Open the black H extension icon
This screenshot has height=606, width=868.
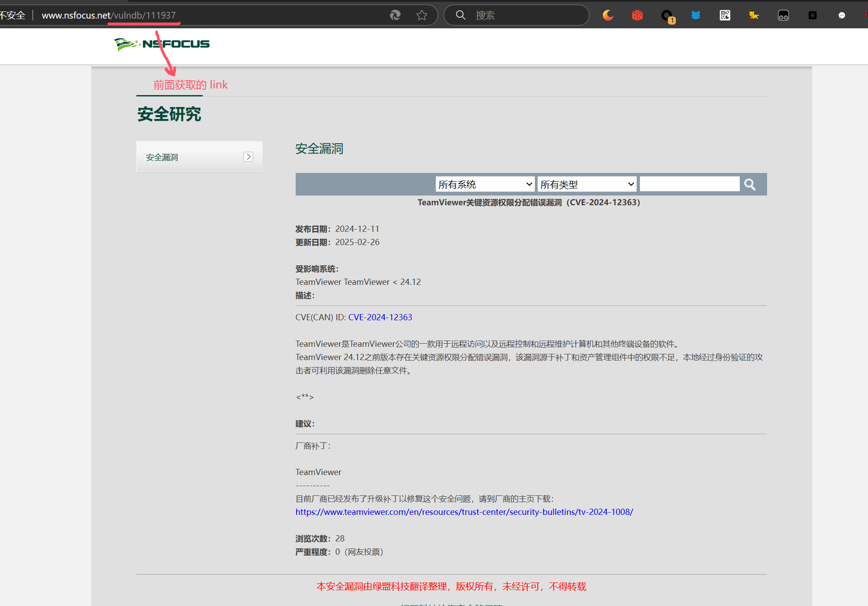point(813,15)
